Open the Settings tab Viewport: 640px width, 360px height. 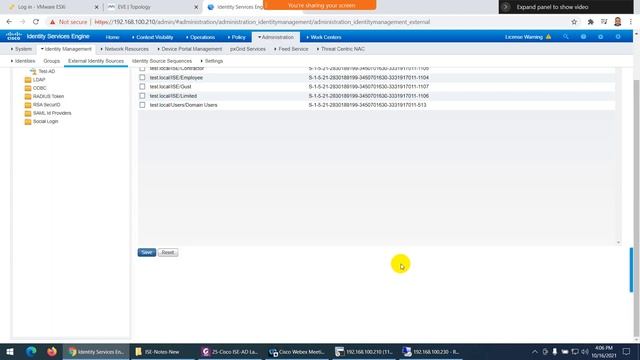coord(211,61)
